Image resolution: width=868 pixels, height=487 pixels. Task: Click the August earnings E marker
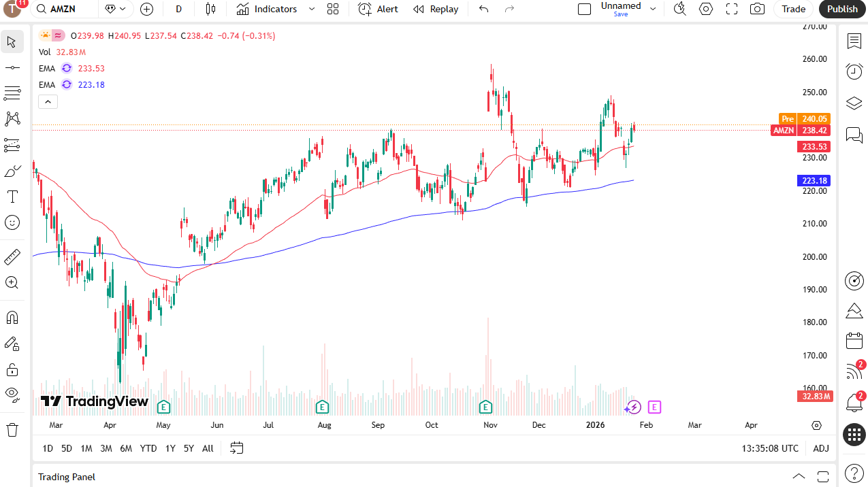point(323,407)
